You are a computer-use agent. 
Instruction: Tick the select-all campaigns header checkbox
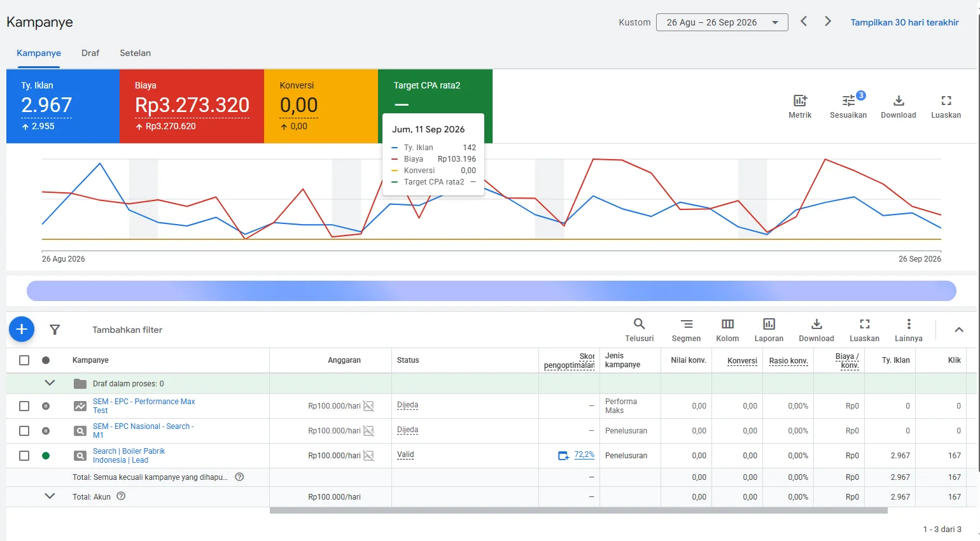coord(24,360)
